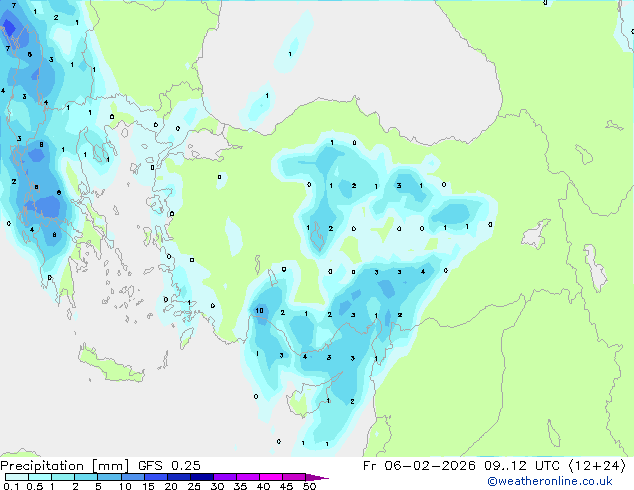Viewport: 634px width, 490px height.
Task: Click legend tick label '0.5'
Action: (34, 486)
